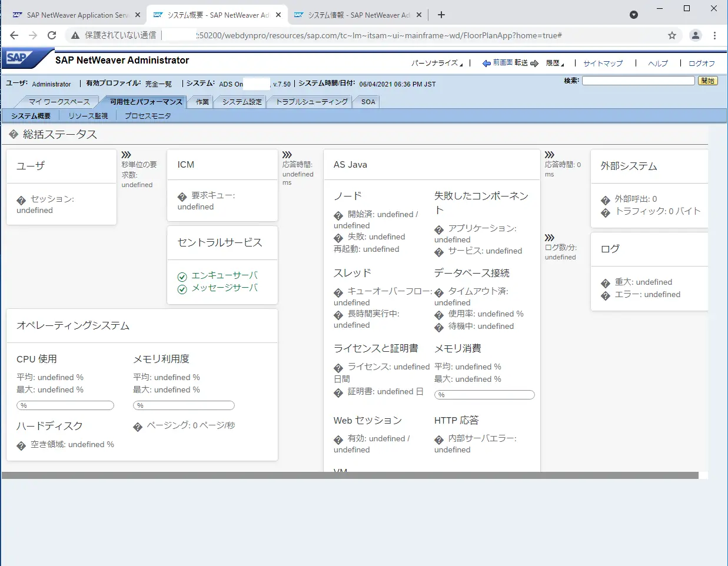The width and height of the screenshot is (728, 566).
Task: Select the システム概要 sub-tab
Action: [31, 116]
